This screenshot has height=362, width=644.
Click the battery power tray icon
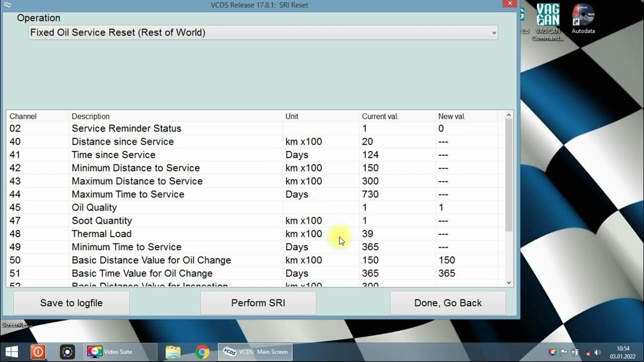pyautogui.click(x=576, y=352)
